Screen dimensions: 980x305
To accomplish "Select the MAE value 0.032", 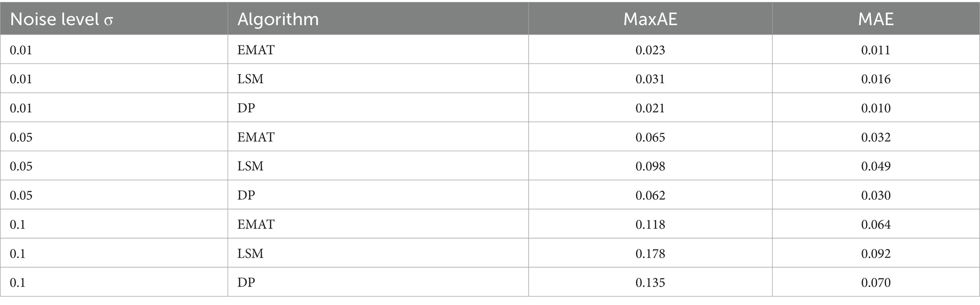I will click(876, 137).
